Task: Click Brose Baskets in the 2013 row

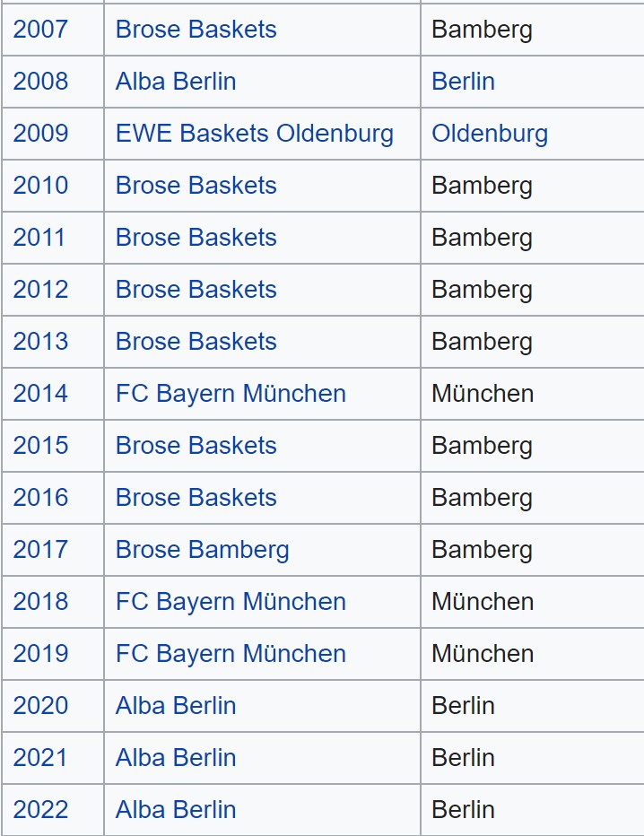Action: coord(196,341)
